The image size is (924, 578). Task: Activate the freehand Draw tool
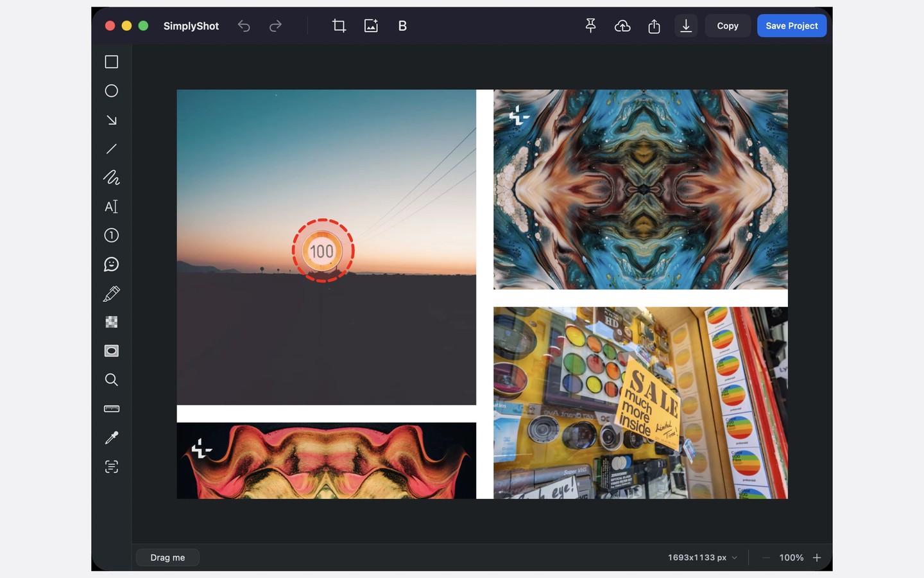tap(112, 177)
